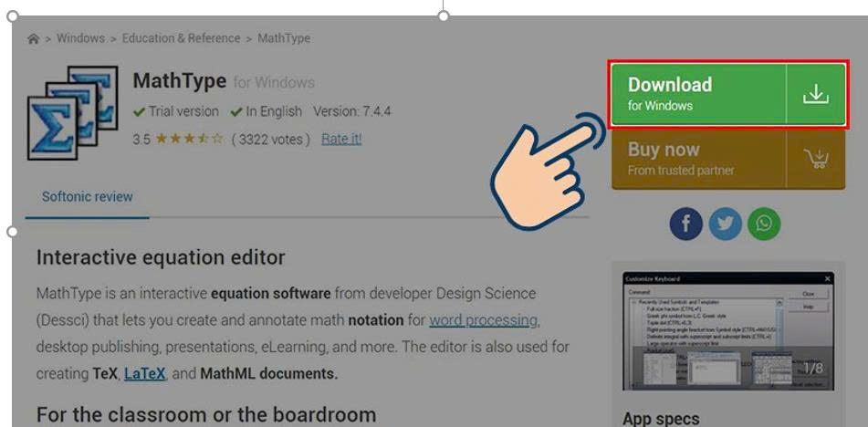Click the star rating row
This screenshot has height=427, width=868.
(189, 140)
